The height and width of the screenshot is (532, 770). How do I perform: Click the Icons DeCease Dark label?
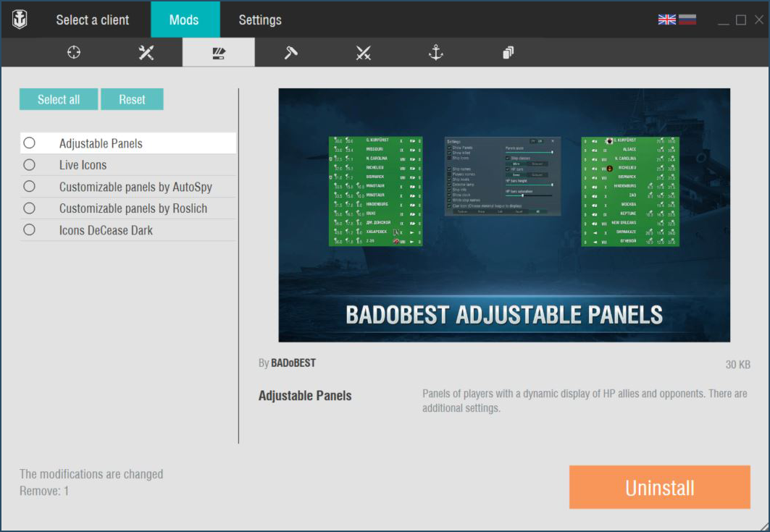pos(106,230)
